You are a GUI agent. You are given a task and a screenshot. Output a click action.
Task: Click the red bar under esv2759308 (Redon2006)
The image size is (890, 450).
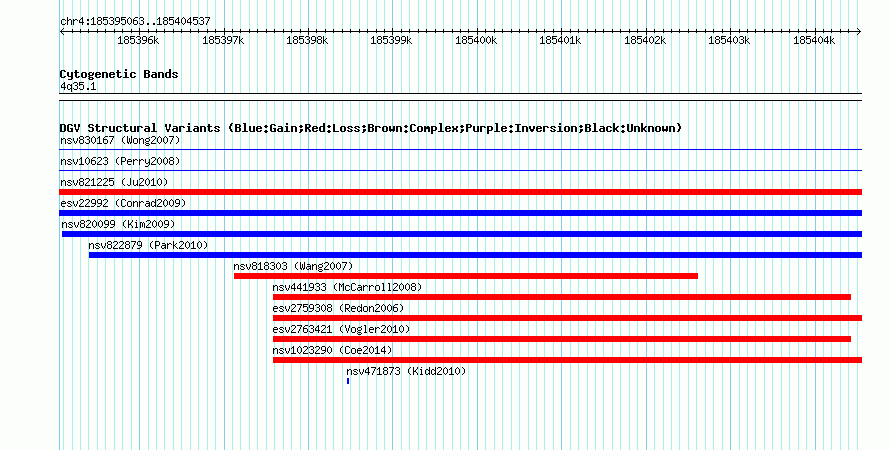(568, 318)
